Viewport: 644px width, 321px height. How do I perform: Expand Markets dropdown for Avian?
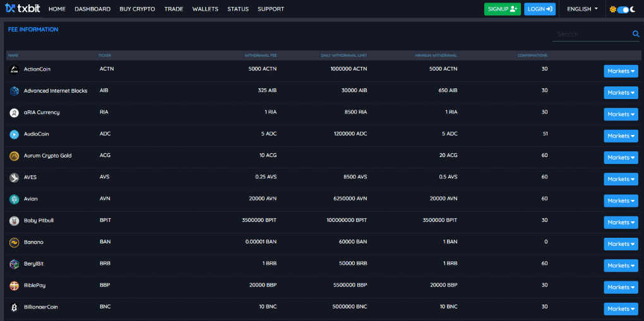621,201
